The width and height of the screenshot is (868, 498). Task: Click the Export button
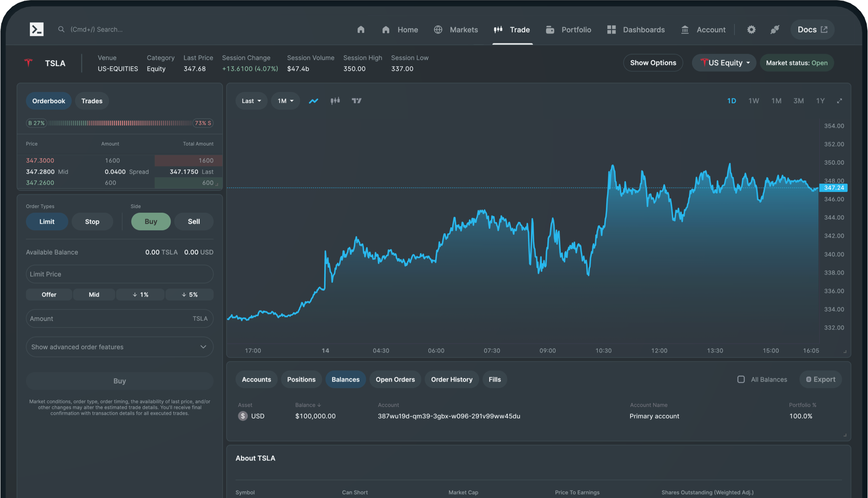point(820,379)
